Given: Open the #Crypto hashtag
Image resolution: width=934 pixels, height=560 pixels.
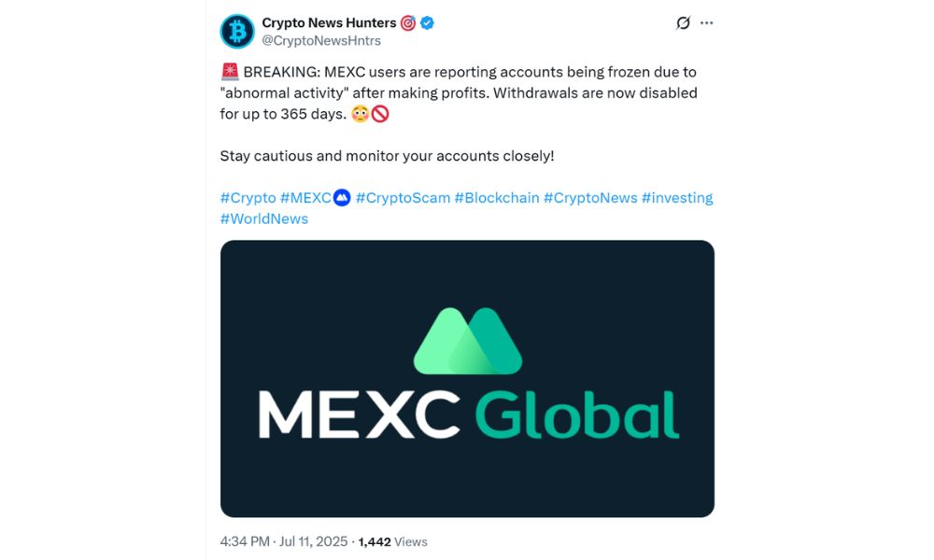Looking at the screenshot, I should tap(248, 198).
